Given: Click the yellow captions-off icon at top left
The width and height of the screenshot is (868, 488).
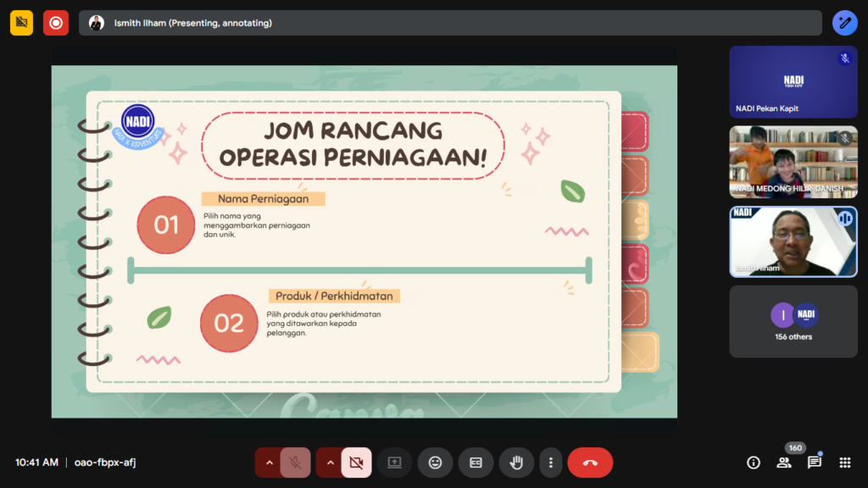Looking at the screenshot, I should click(22, 23).
